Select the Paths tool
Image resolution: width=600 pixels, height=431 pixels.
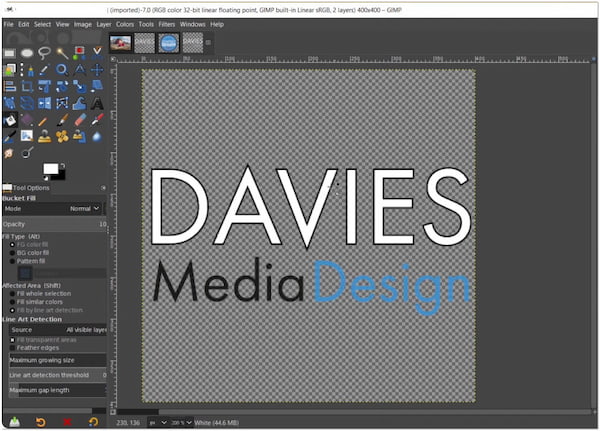point(27,70)
